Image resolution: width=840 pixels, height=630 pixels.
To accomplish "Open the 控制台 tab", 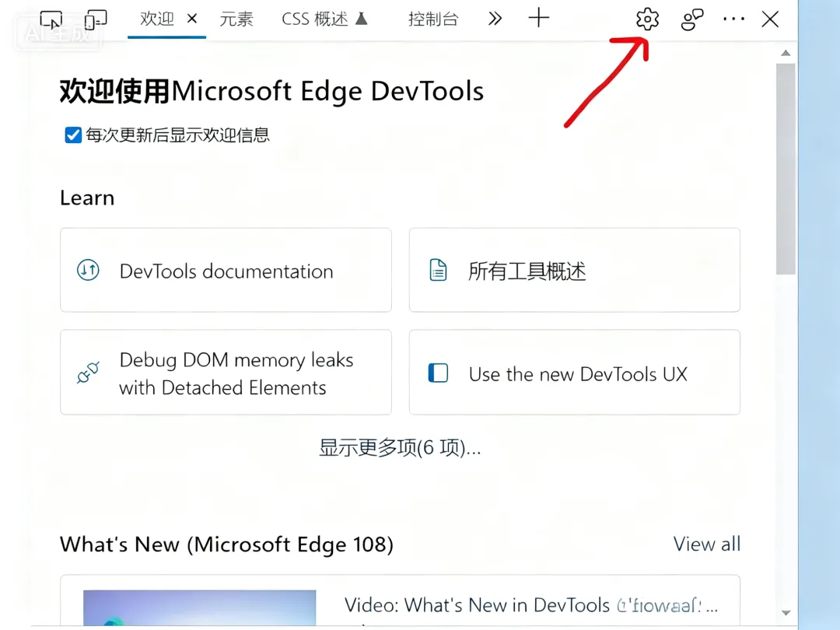I will 433,19.
